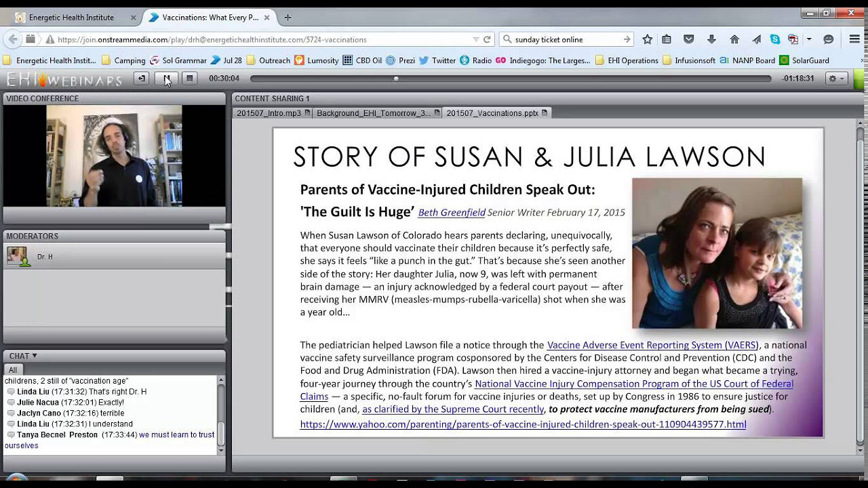The image size is (868, 488).
Task: Open the Firefox hamburger menu
Action: (x=854, y=39)
